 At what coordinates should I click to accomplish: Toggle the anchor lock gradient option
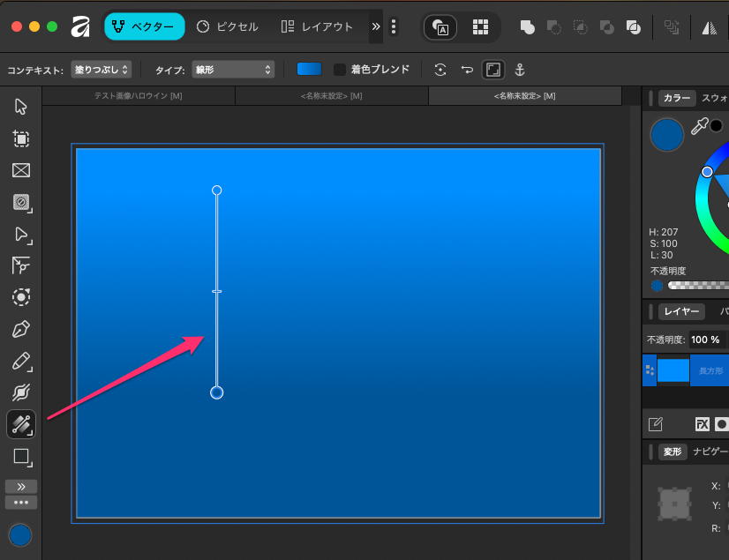coord(519,69)
